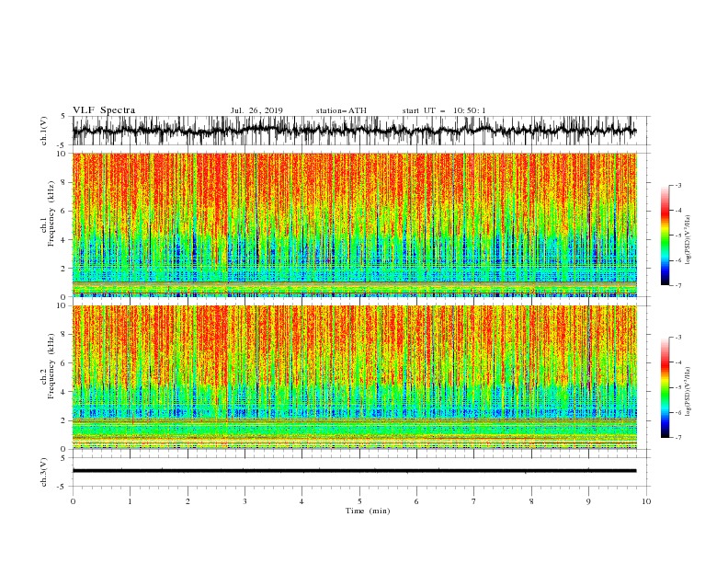Click the ch.1(V) waveform plot
The width and height of the screenshot is (728, 563).
coord(354,131)
